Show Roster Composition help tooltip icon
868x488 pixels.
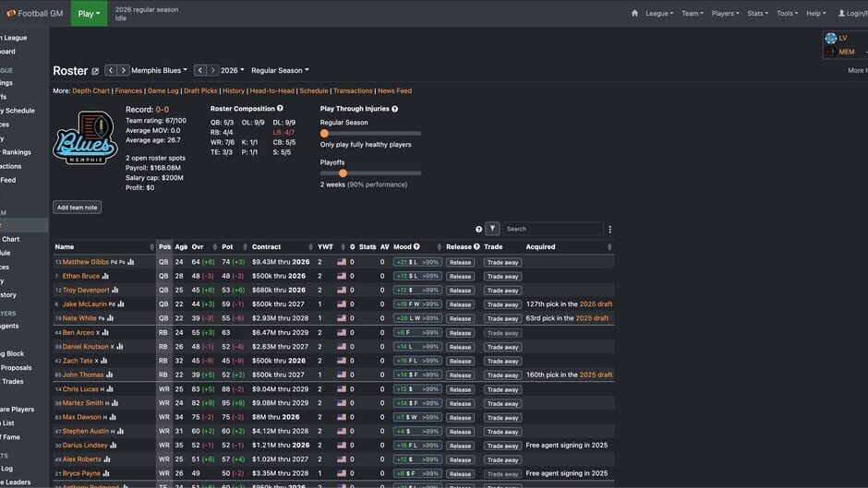point(280,109)
